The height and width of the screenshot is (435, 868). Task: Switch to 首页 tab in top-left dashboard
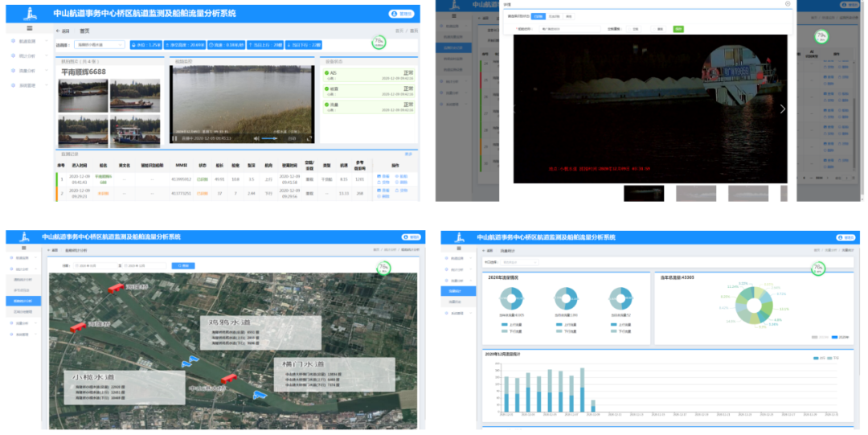84,31
